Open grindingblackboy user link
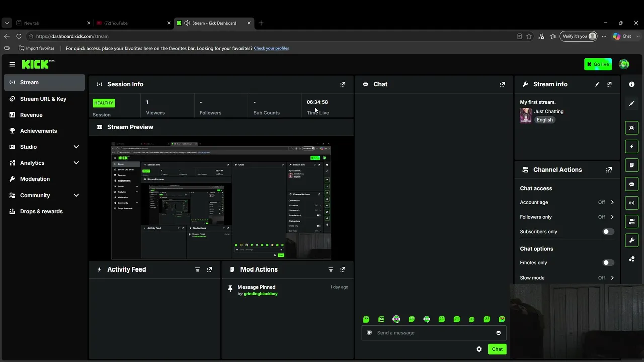This screenshot has height=362, width=644. click(261, 294)
